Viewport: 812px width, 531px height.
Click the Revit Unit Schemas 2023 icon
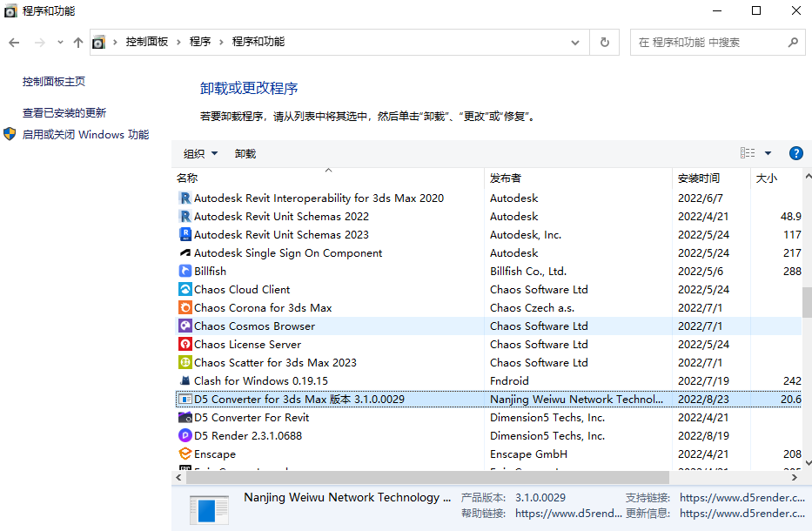coord(185,235)
